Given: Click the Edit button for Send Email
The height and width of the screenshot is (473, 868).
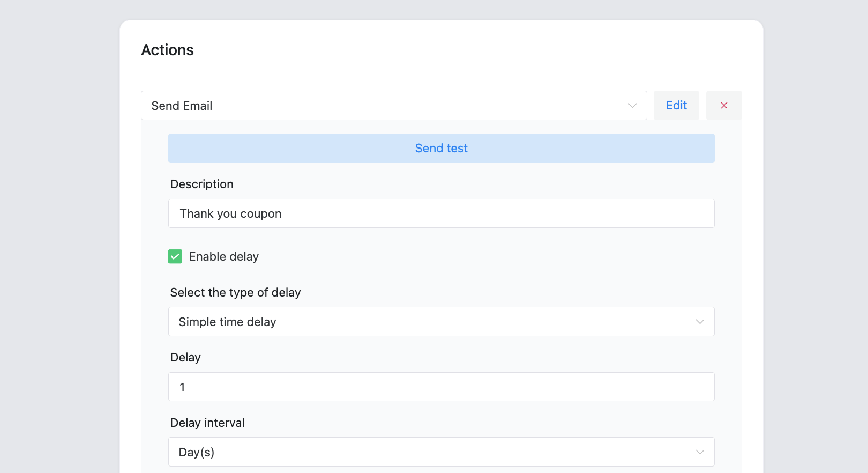Looking at the screenshot, I should click(676, 106).
